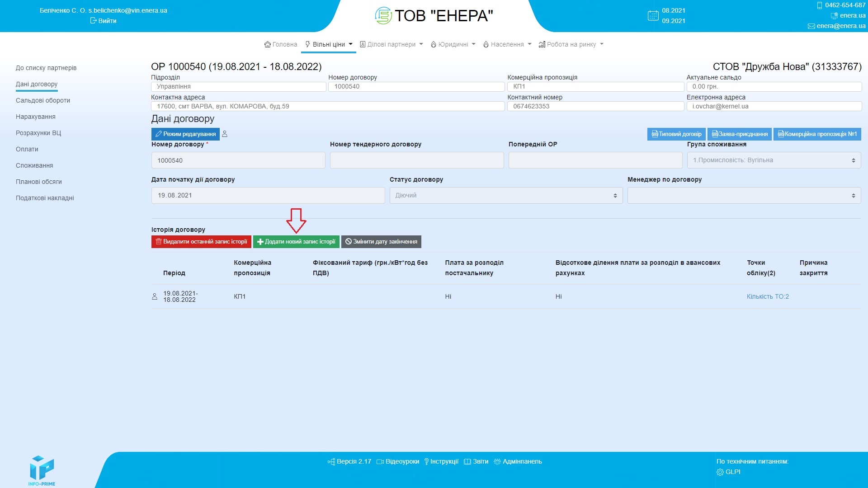Open Адмінпанель from the footer
868x488 pixels.
click(518, 461)
